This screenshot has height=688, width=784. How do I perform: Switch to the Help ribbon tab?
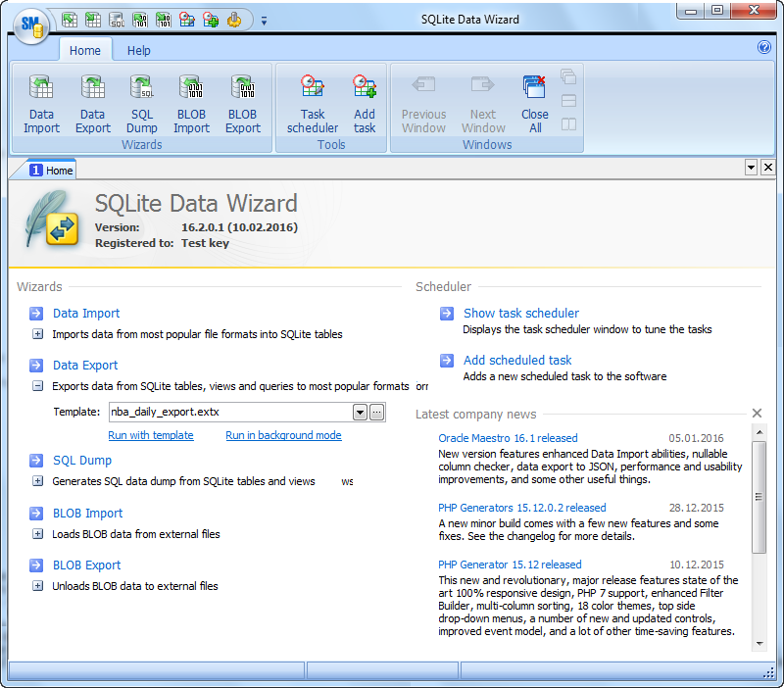138,50
